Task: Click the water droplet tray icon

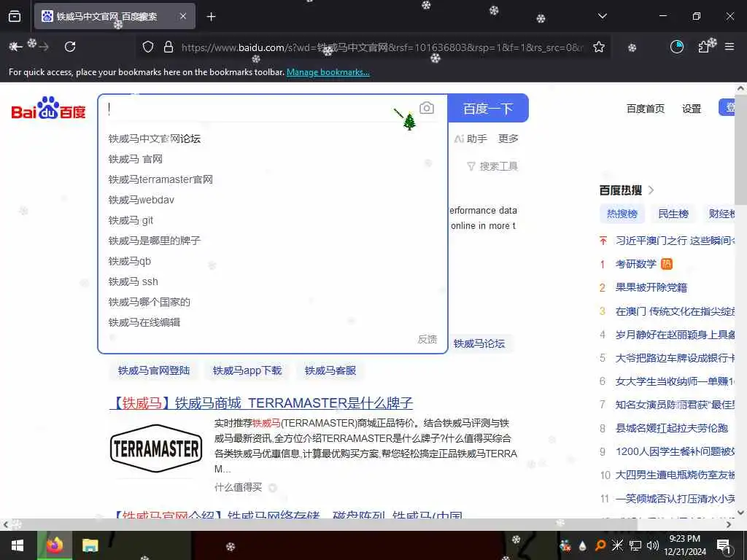Action: pos(583,545)
